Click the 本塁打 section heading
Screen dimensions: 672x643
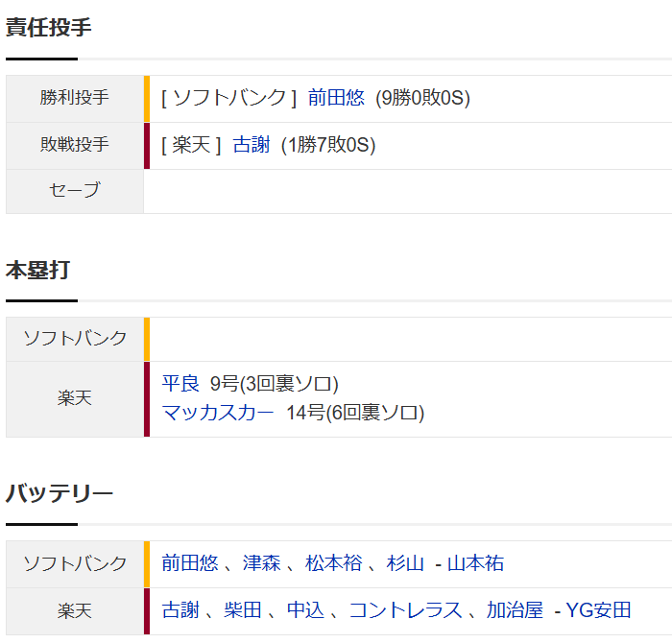(37, 271)
